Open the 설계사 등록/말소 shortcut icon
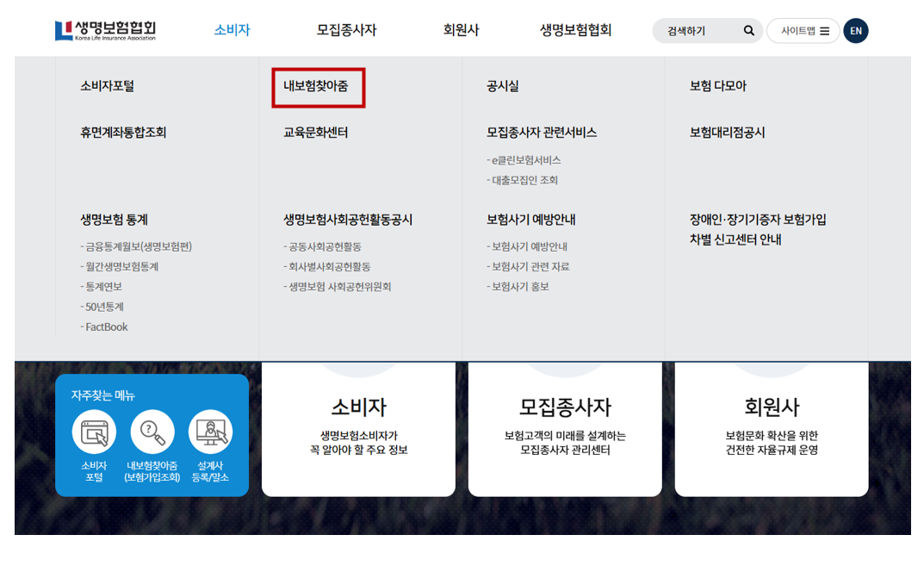This screenshot has height=566, width=924. coord(210,432)
